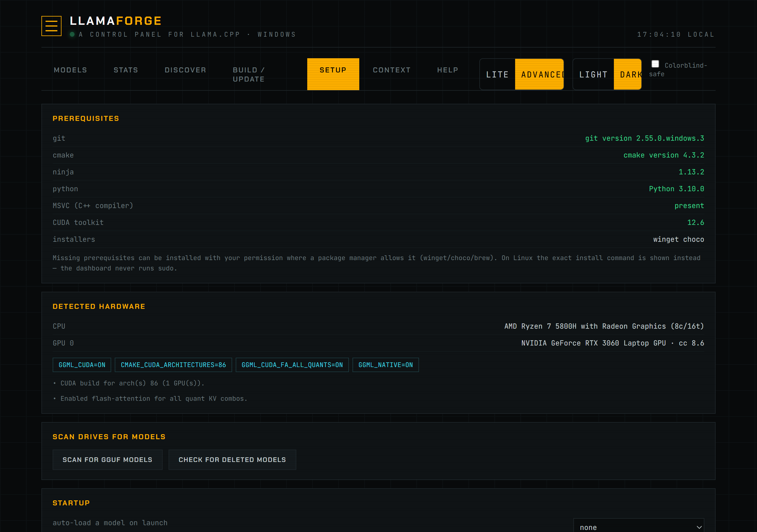Click Check for Deleted Models button

pyautogui.click(x=232, y=460)
